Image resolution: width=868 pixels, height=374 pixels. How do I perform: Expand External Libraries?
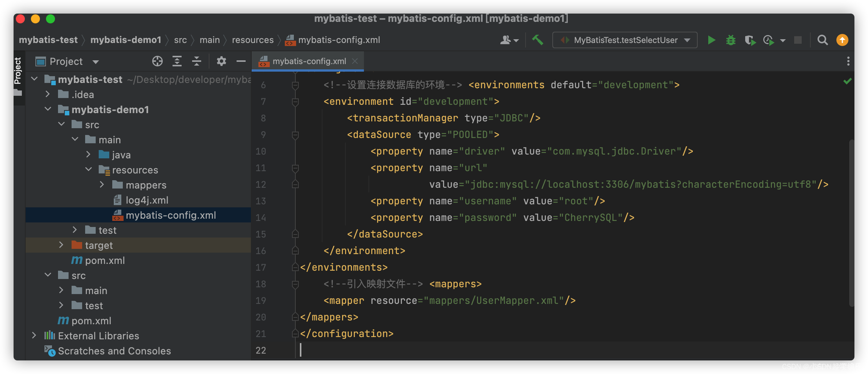(34, 335)
